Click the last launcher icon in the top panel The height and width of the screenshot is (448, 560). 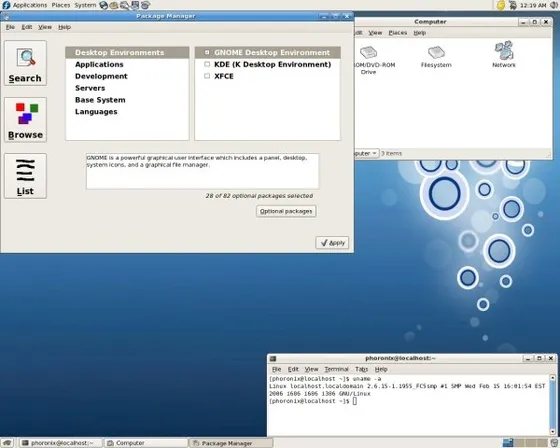click(145, 5)
